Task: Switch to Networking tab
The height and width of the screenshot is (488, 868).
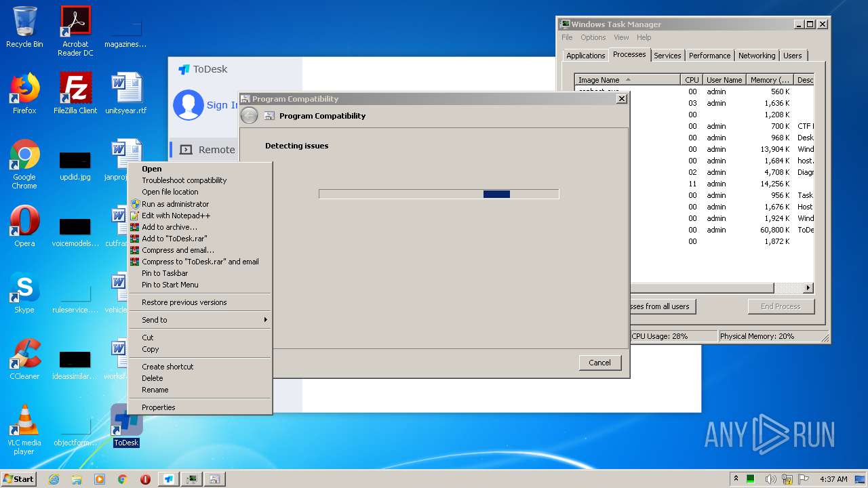Action: point(757,56)
